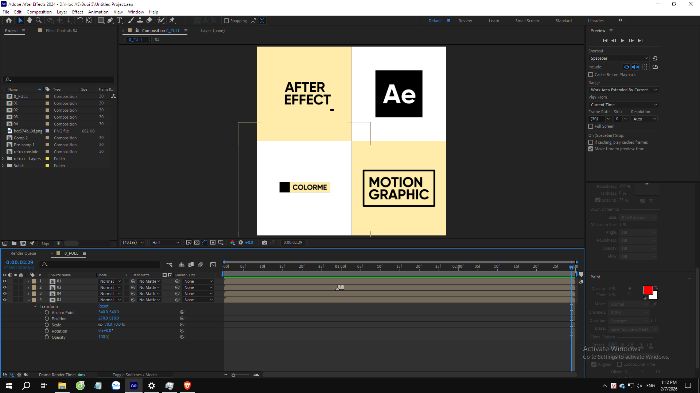Click the snapshot camera icon under viewer

(264, 242)
